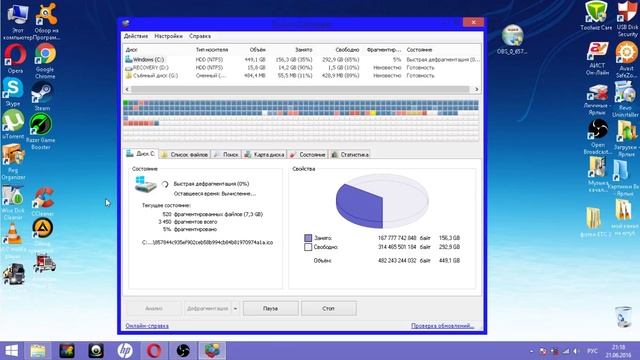Open the Справка menu
This screenshot has height=360, width=640.
(200, 36)
